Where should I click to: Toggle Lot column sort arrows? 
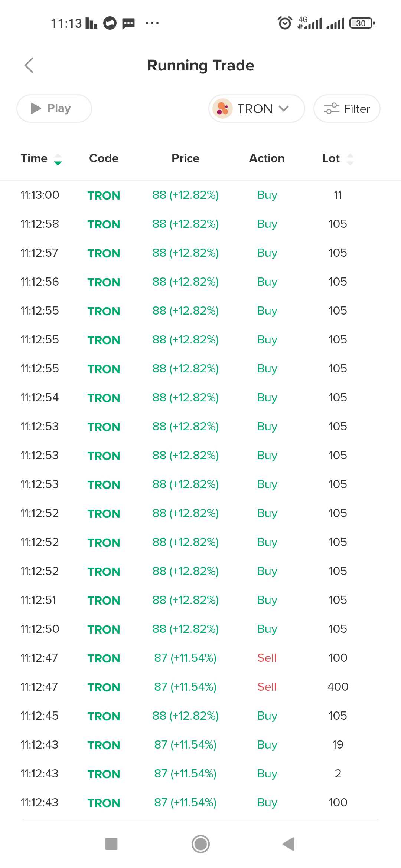pos(350,159)
